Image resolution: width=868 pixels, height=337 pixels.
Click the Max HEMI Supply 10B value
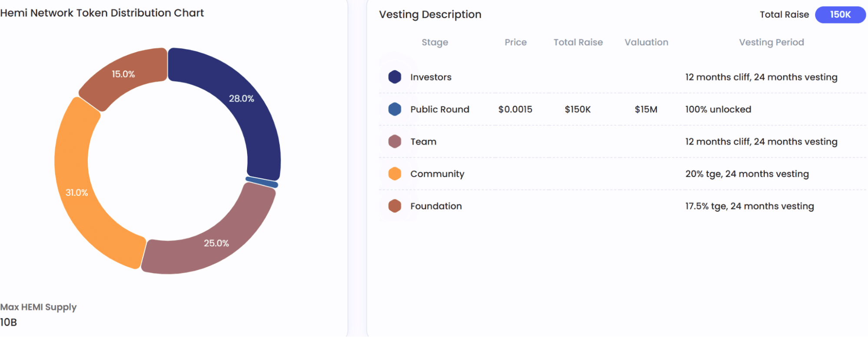pos(9,322)
